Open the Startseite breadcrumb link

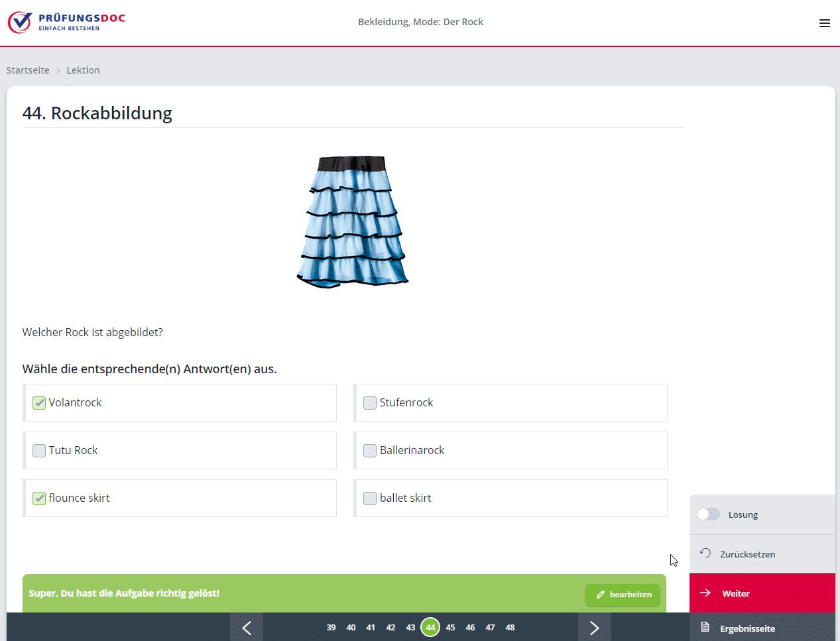(x=28, y=70)
